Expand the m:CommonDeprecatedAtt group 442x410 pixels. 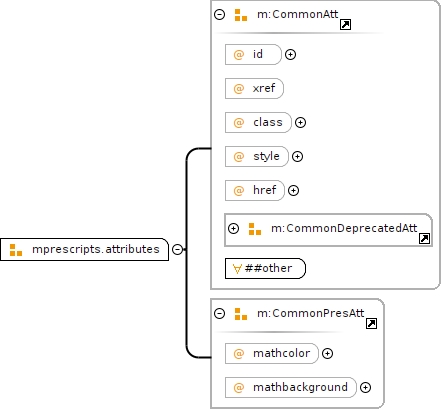(233, 229)
